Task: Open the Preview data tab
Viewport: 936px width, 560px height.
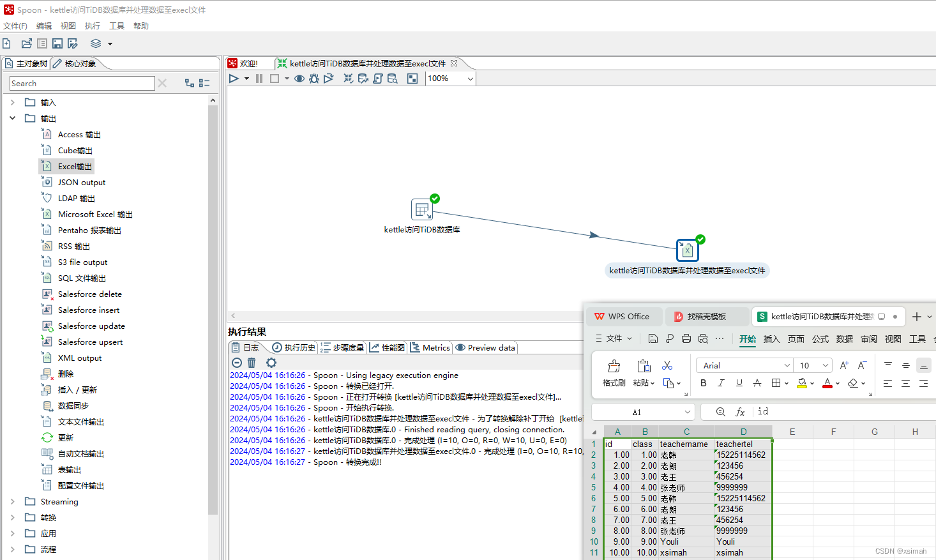Action: pyautogui.click(x=485, y=347)
